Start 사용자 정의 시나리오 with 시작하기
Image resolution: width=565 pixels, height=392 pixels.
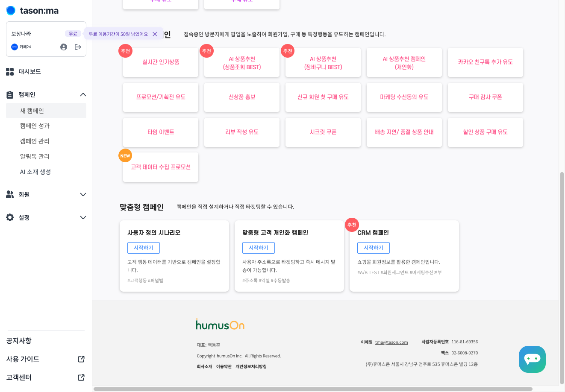pyautogui.click(x=144, y=248)
